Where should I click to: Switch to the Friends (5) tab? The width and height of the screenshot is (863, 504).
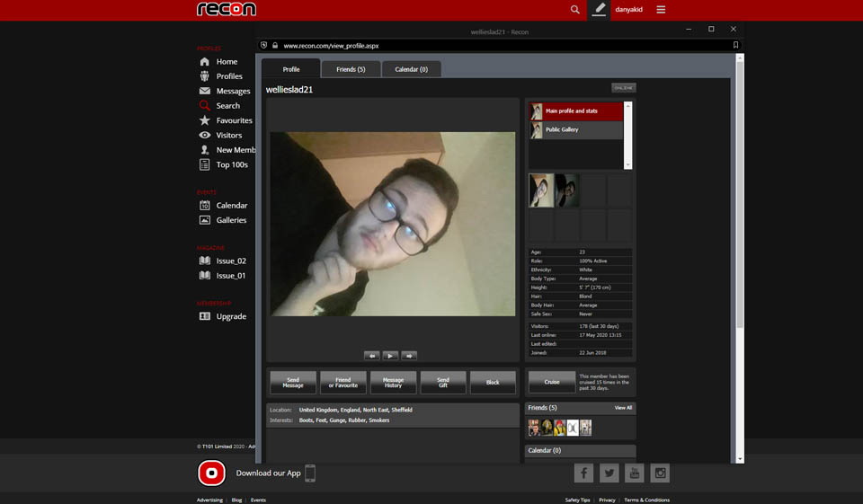(x=351, y=69)
